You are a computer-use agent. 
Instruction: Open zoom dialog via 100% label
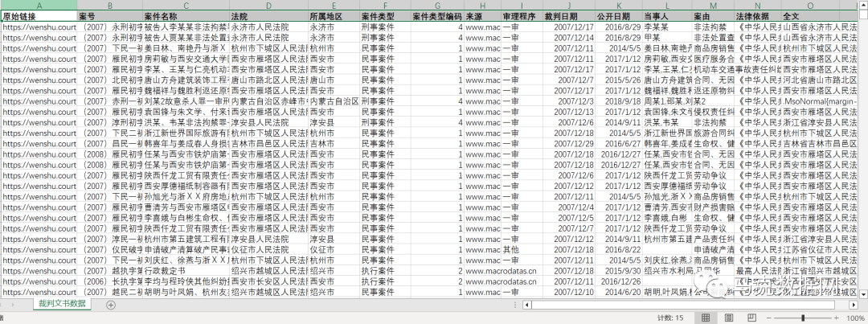click(855, 318)
